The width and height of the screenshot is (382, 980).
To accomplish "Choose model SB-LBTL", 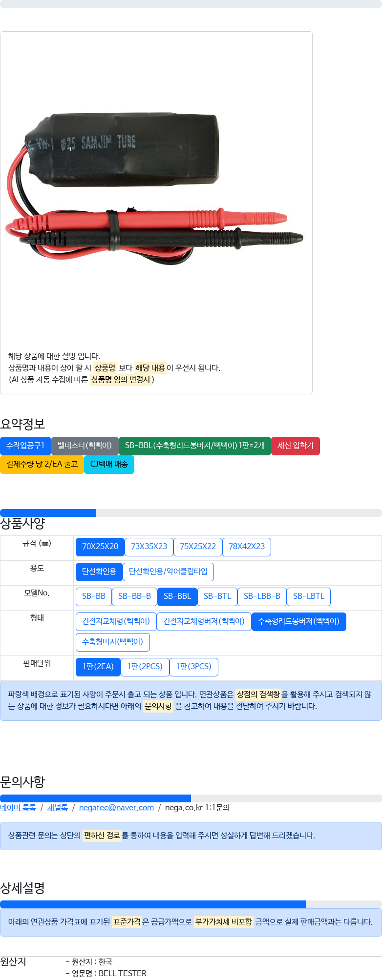I will pos(309,596).
